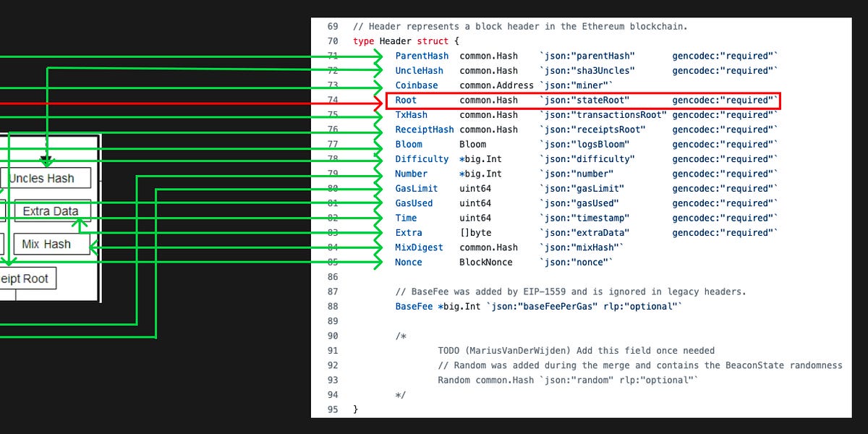The image size is (868, 434).
Task: Select the ParentHash field on line 71
Action: pos(422,56)
